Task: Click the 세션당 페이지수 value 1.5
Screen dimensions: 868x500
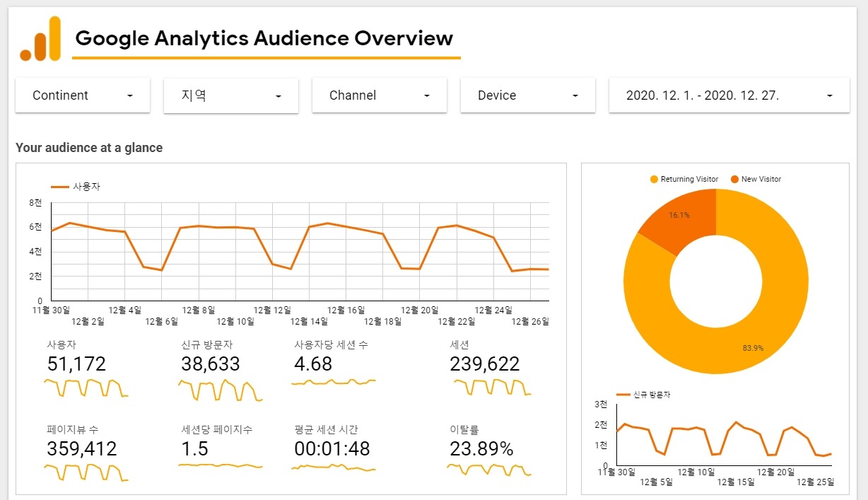Action: coord(194,449)
